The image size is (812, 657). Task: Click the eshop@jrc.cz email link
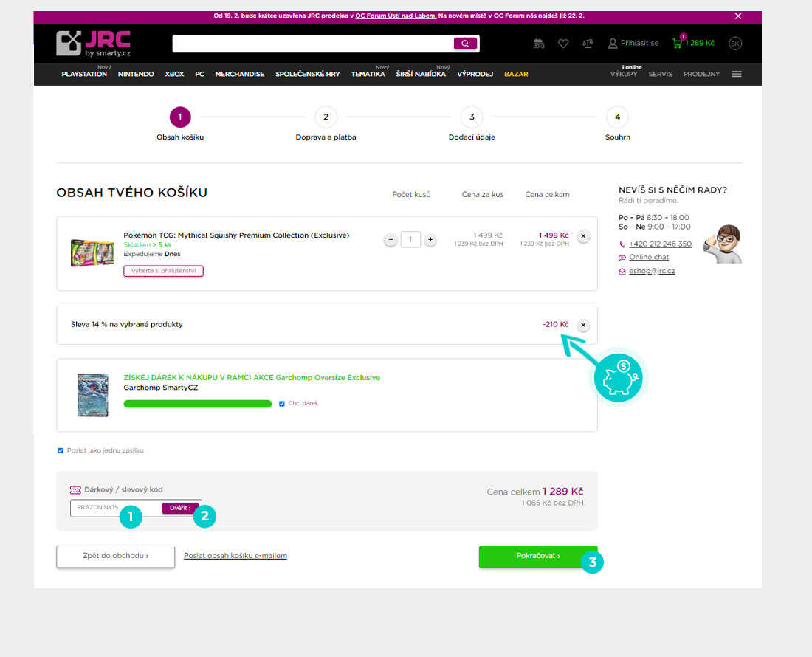point(652,272)
